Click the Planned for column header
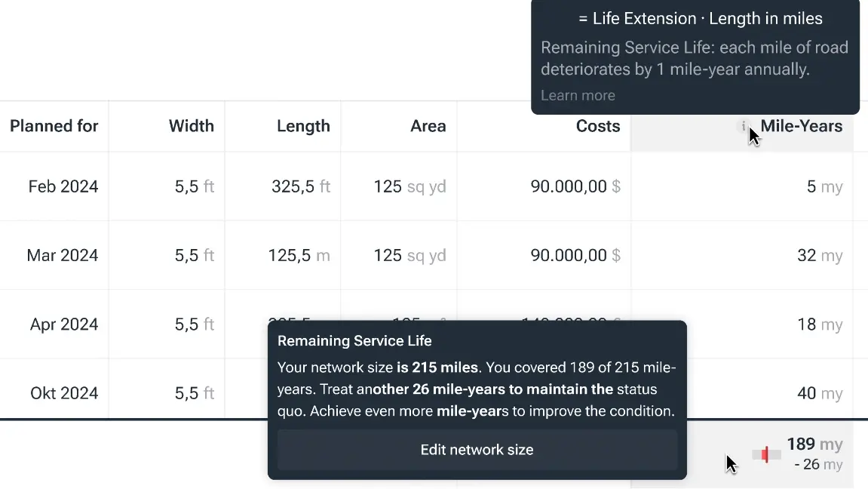 pyautogui.click(x=54, y=126)
